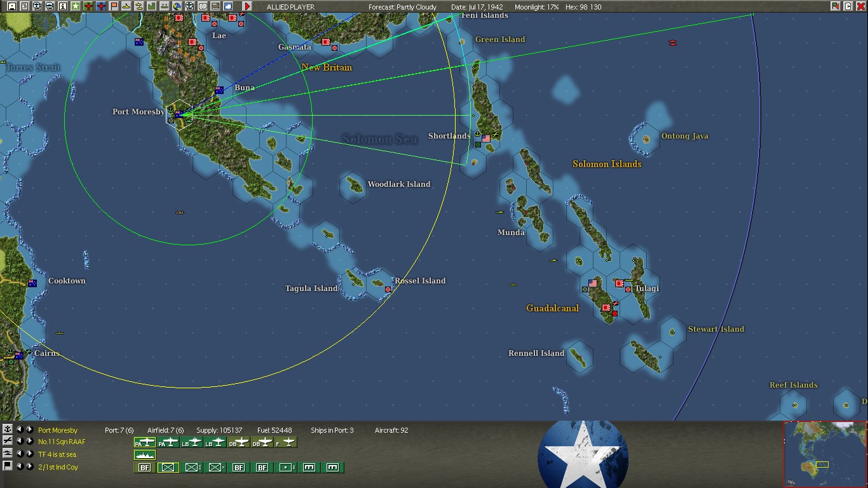This screenshot has height=488, width=868.
Task: Select the Australian flag base at Cooktown
Action: [32, 283]
